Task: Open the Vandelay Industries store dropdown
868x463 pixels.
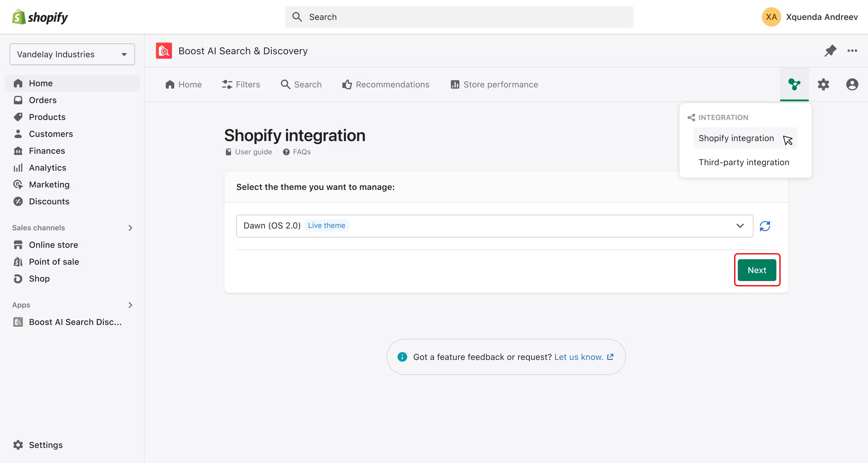Action: (72, 54)
